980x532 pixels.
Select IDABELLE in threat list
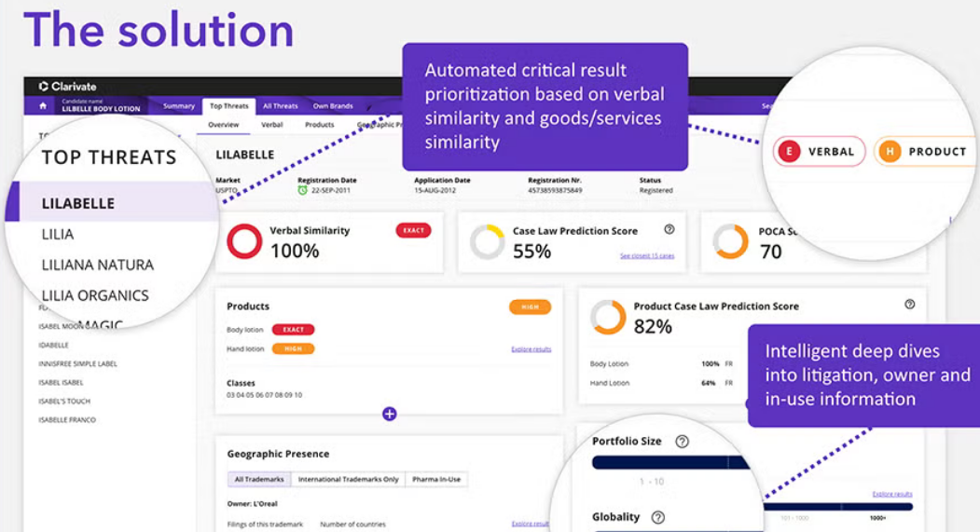54,346
